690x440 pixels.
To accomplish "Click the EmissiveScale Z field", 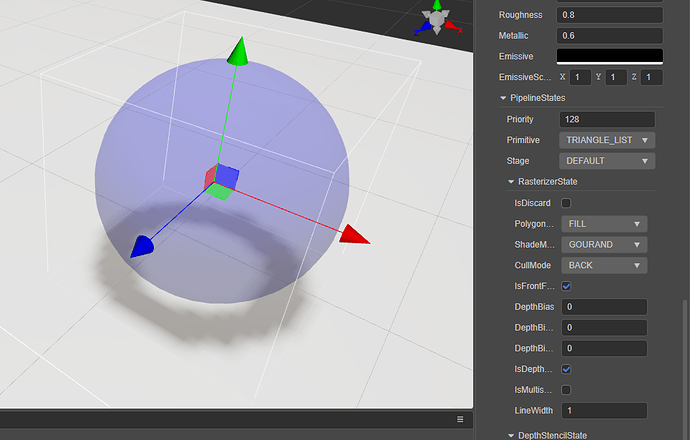I will (652, 77).
